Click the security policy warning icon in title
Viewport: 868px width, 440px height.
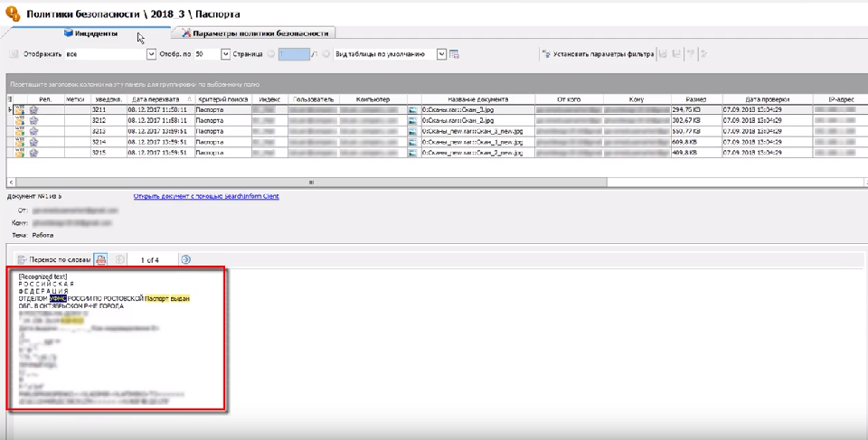pyautogui.click(x=12, y=14)
